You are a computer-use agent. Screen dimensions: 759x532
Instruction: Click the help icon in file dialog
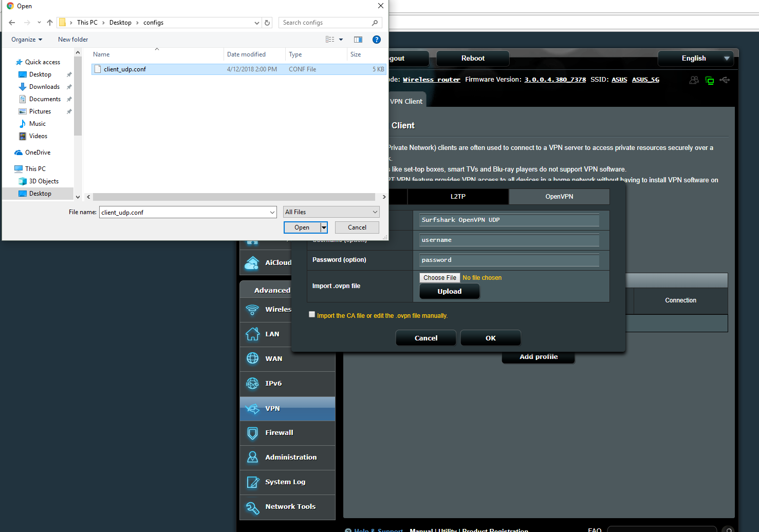pyautogui.click(x=377, y=40)
